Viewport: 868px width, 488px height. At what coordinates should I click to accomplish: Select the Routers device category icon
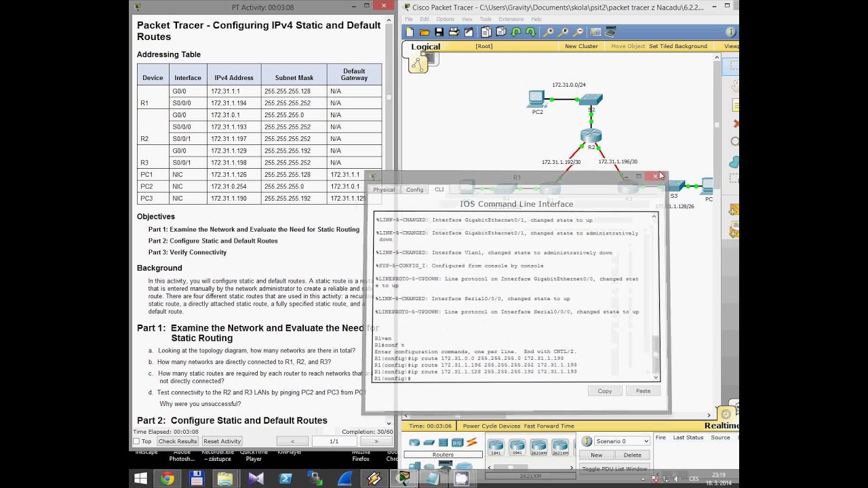click(x=413, y=443)
